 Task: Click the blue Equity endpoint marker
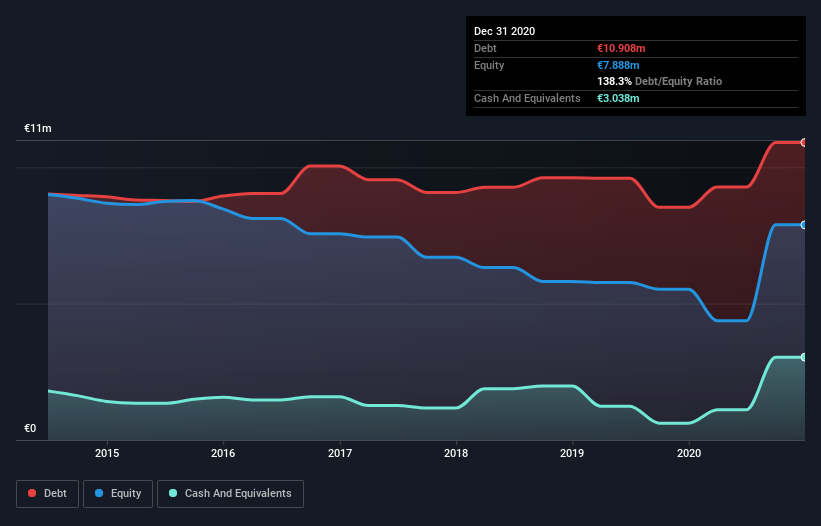pyautogui.click(x=804, y=225)
